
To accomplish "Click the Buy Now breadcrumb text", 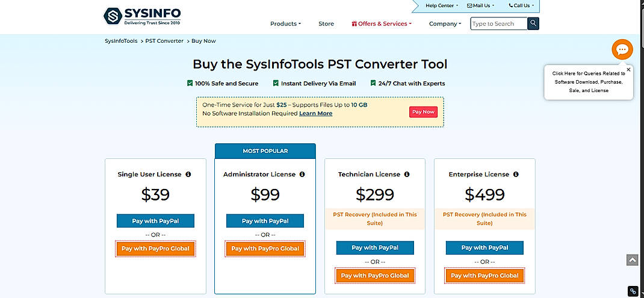I will point(203,41).
